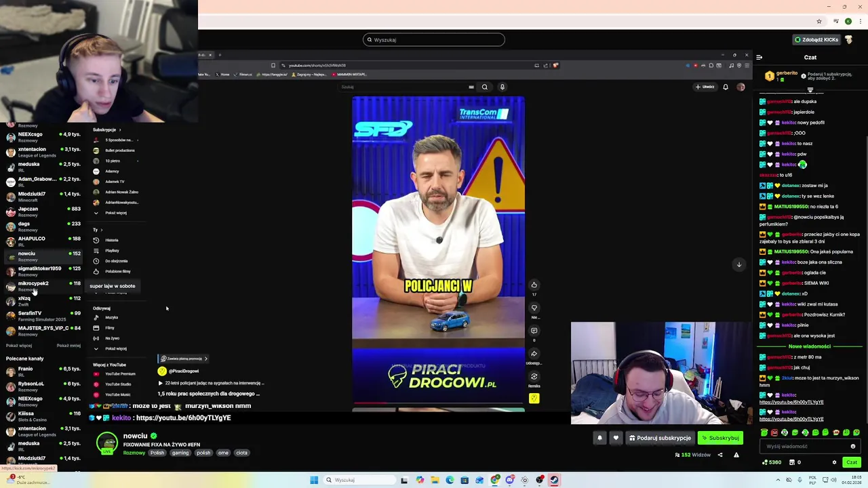The height and width of the screenshot is (488, 868).
Task: Click Windows Start button on taskbar
Action: (314, 480)
